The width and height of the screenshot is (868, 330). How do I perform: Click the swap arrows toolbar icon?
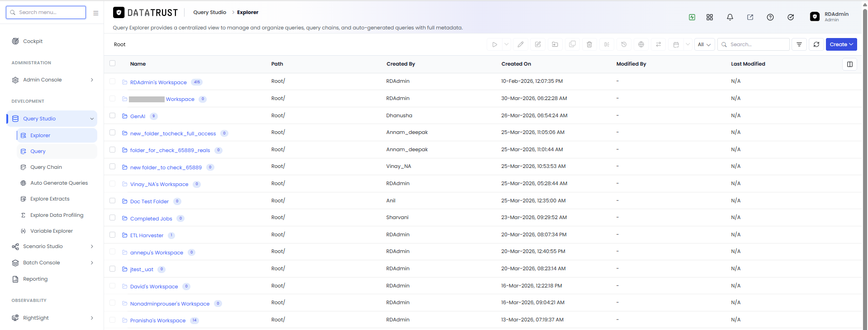[x=658, y=44]
